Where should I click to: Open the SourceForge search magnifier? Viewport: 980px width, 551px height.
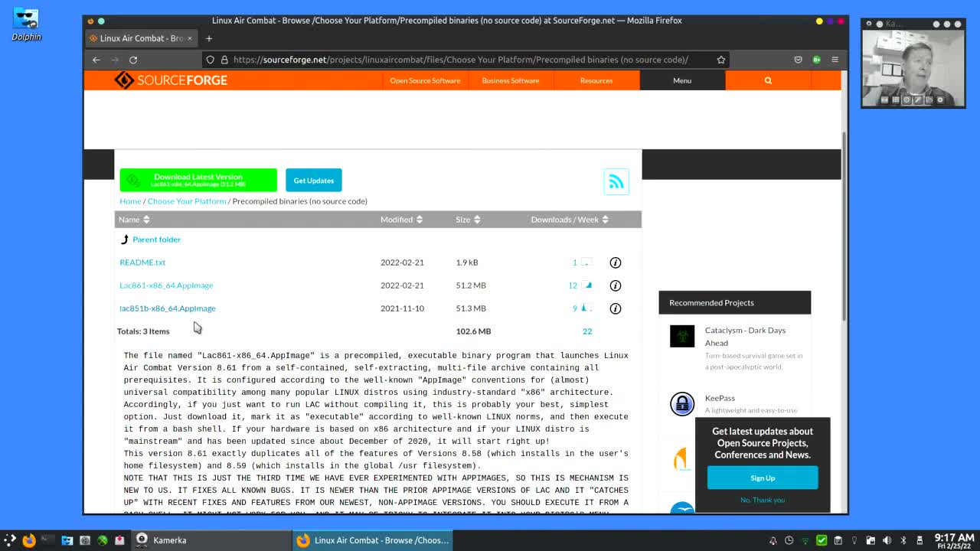click(768, 80)
